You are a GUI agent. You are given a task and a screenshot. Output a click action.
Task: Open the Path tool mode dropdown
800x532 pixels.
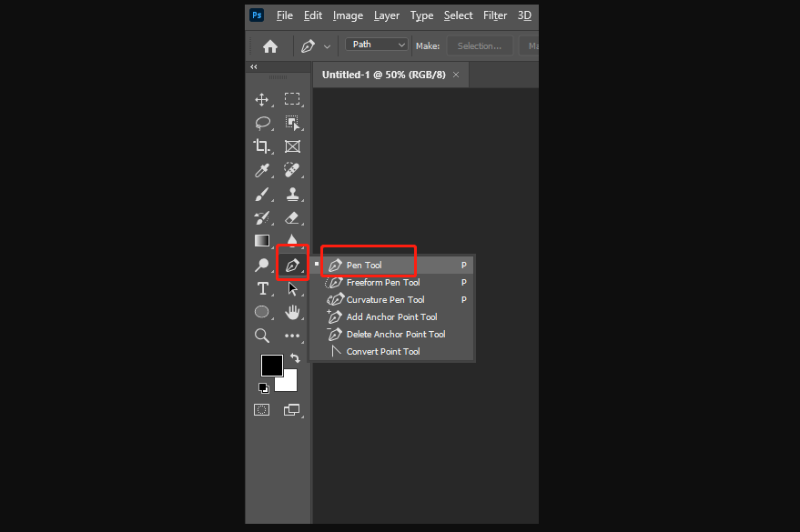click(x=377, y=45)
